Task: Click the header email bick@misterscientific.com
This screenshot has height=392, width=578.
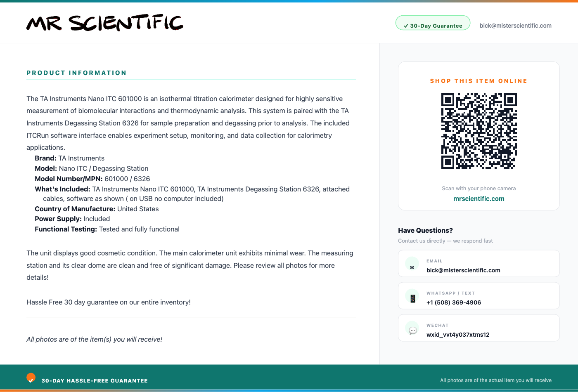Action: click(x=515, y=26)
